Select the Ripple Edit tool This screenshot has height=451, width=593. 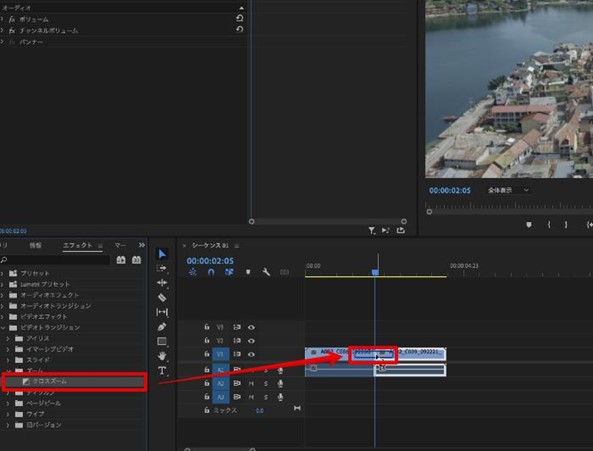162,283
